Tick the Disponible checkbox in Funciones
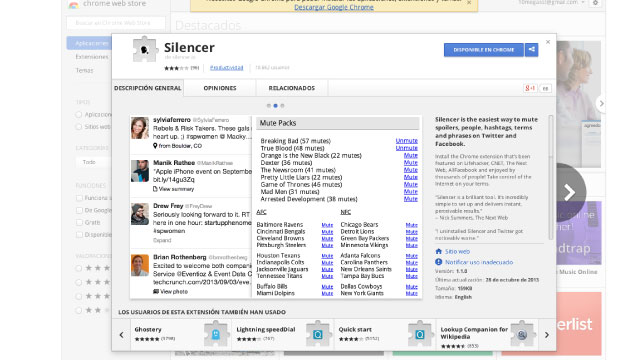The width and height of the screenshot is (634, 360). coord(79,235)
